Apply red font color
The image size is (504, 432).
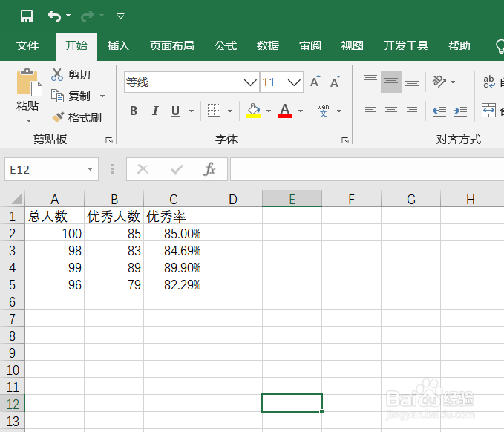pyautogui.click(x=285, y=111)
